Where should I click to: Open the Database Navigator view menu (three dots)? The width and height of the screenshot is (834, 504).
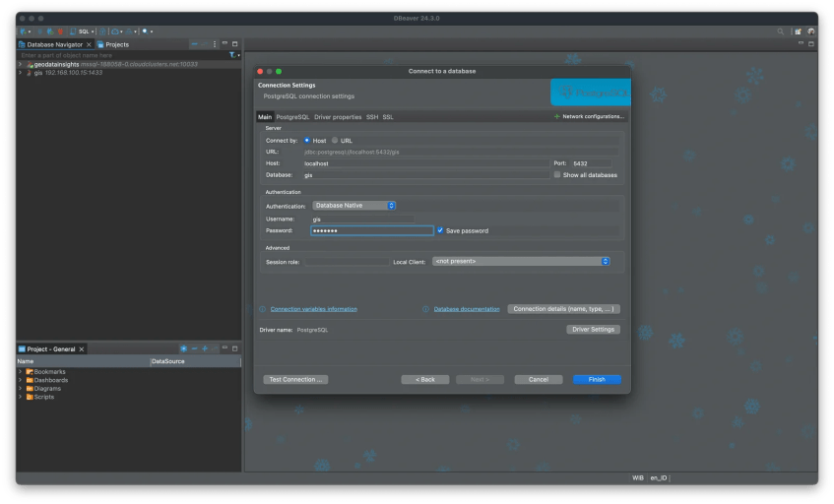[215, 44]
